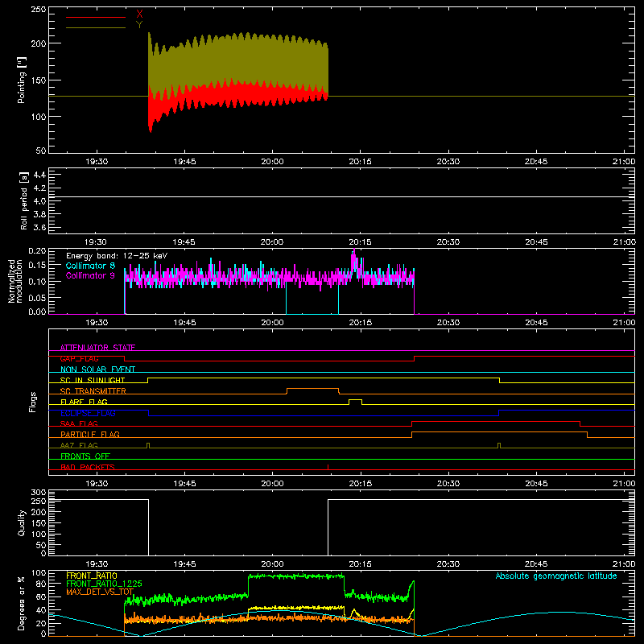The height and width of the screenshot is (644, 644).
Task: Click the '300' tick on Quality axis
Action: (x=39, y=493)
